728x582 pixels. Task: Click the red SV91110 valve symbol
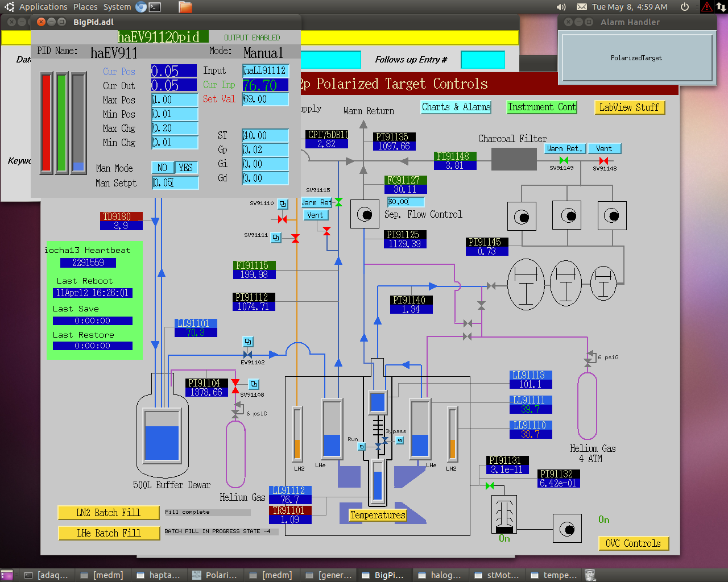pos(282,219)
